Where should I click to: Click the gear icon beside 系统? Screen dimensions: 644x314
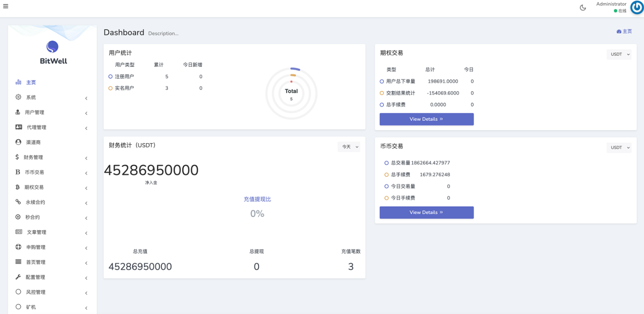click(18, 97)
